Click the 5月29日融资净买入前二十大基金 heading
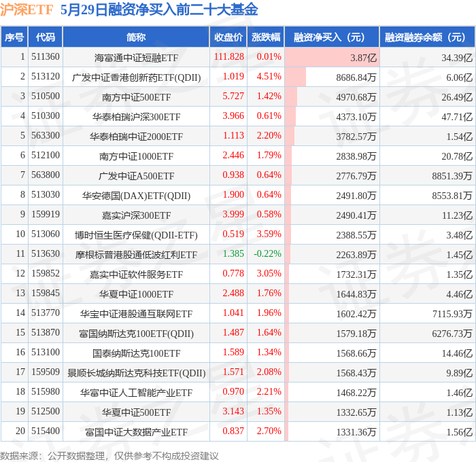The height and width of the screenshot is (462, 476). 159,10
